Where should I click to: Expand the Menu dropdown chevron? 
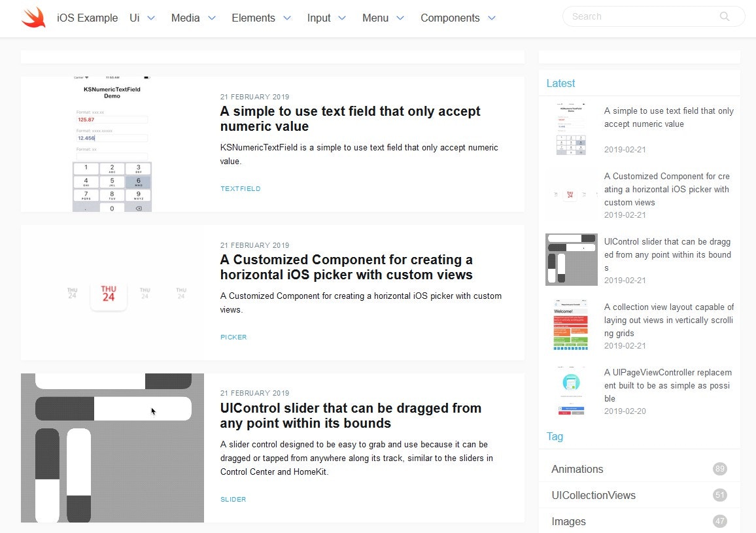coord(400,18)
